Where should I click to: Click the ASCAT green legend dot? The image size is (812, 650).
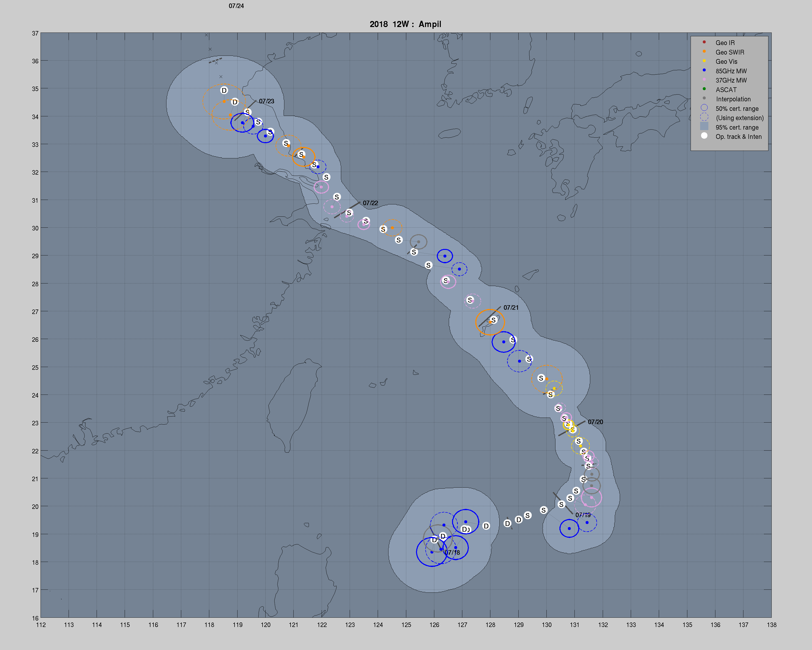(704, 89)
